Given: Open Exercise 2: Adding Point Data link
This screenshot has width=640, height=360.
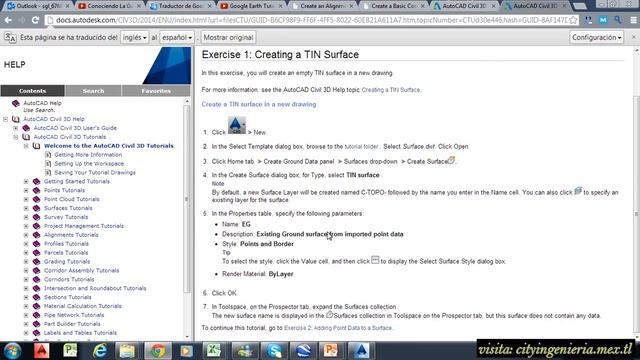Looking at the screenshot, I should [x=338, y=328].
